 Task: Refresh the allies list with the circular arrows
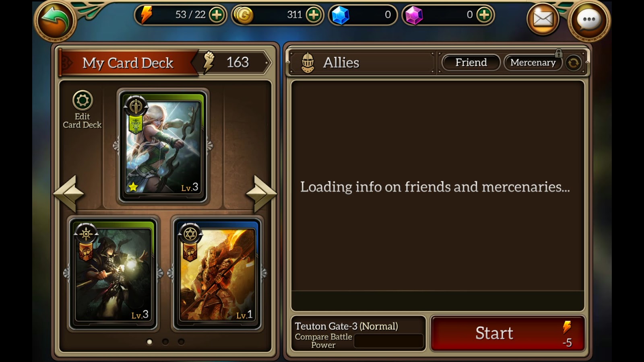[573, 63]
